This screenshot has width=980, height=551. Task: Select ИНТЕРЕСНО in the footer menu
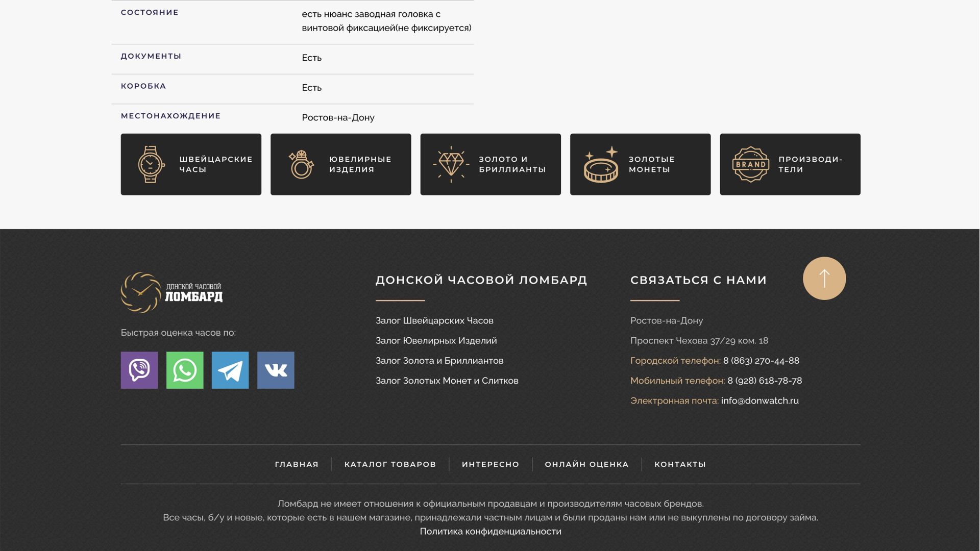490,464
